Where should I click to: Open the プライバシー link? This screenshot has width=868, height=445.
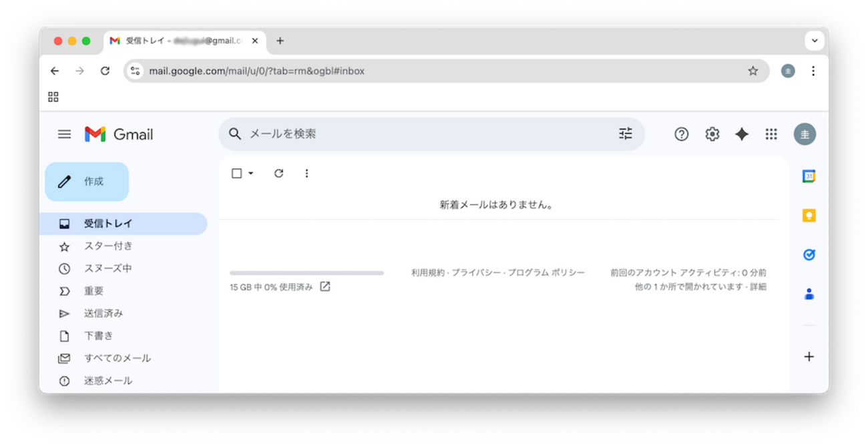pos(476,273)
